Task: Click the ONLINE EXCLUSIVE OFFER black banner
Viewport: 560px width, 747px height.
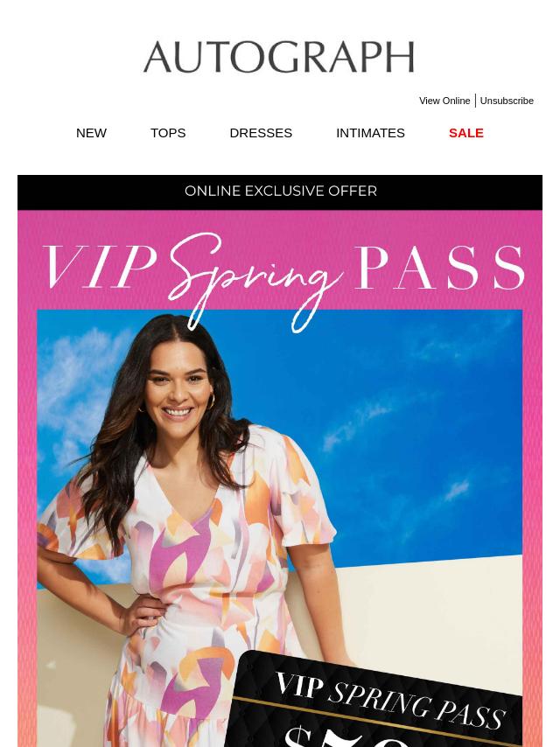Action: click(x=280, y=192)
